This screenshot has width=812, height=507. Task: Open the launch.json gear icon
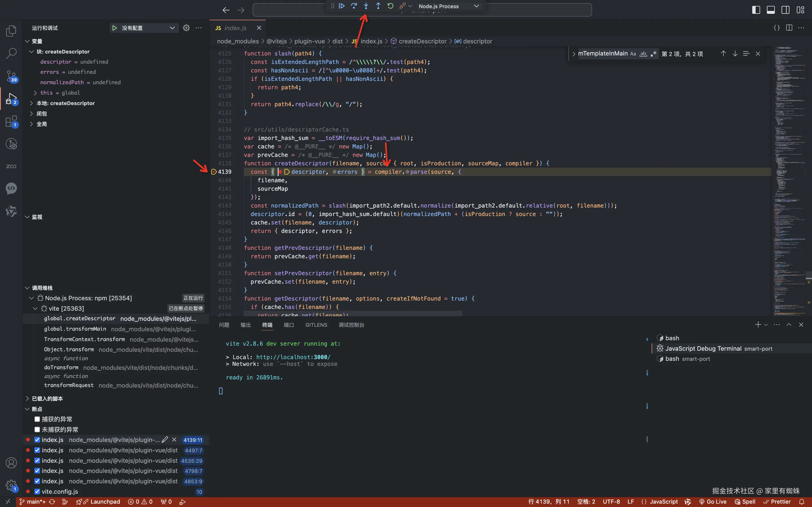pos(186,28)
